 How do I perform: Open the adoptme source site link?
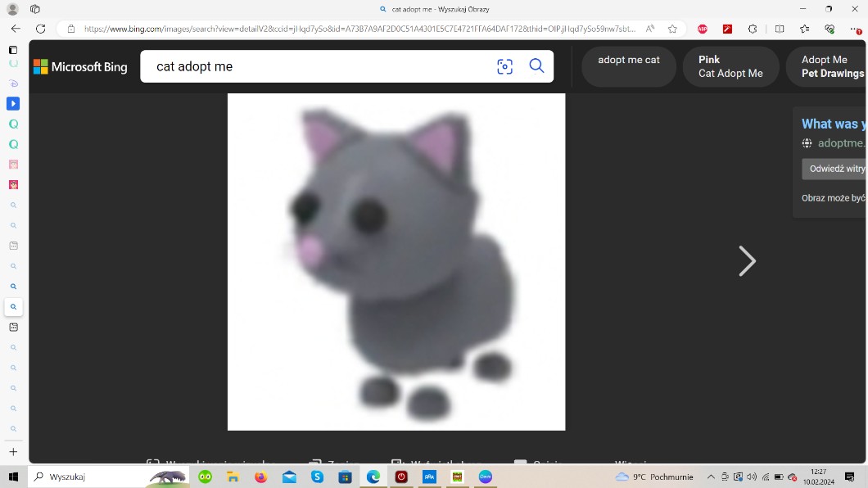click(839, 142)
